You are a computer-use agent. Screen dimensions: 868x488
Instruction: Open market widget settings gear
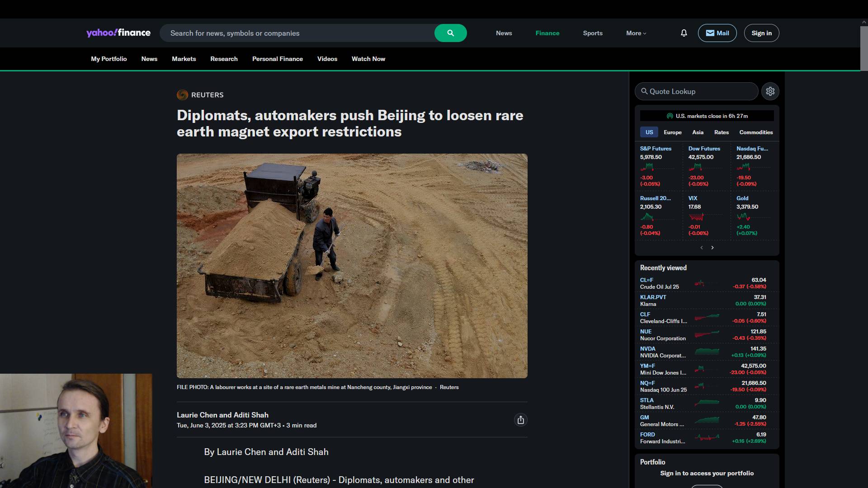pos(770,91)
